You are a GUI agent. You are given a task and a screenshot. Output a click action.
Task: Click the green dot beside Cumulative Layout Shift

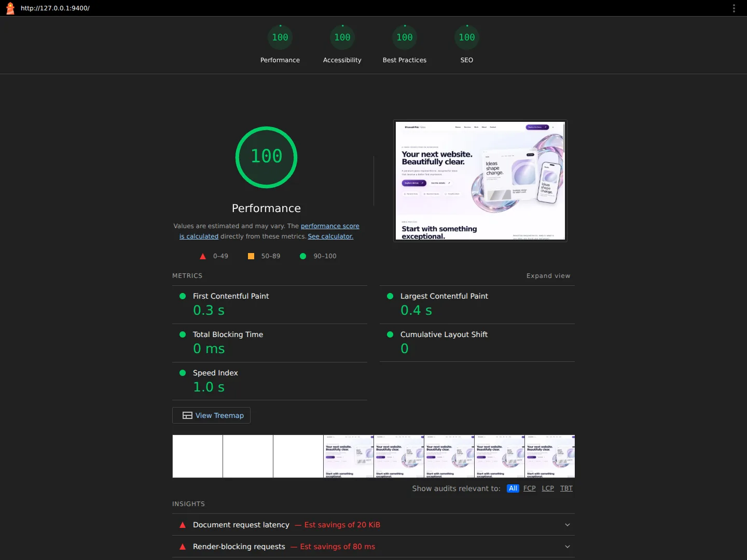(x=390, y=334)
